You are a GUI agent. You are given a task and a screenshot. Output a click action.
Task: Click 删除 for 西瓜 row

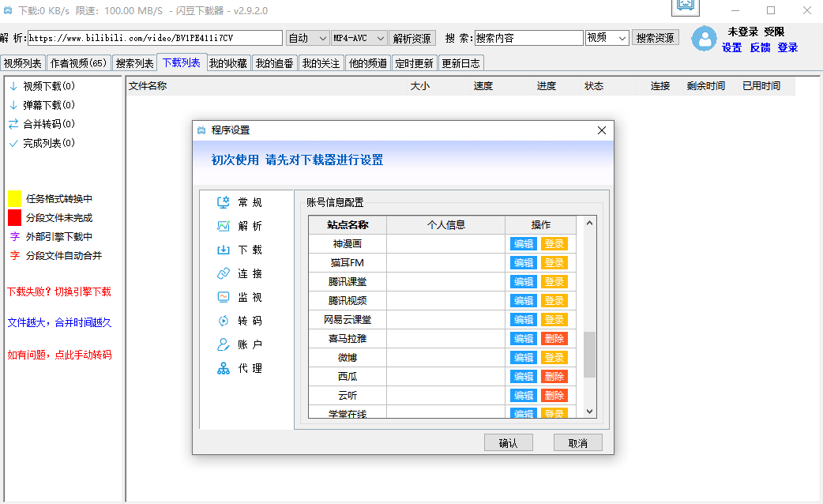pos(554,377)
